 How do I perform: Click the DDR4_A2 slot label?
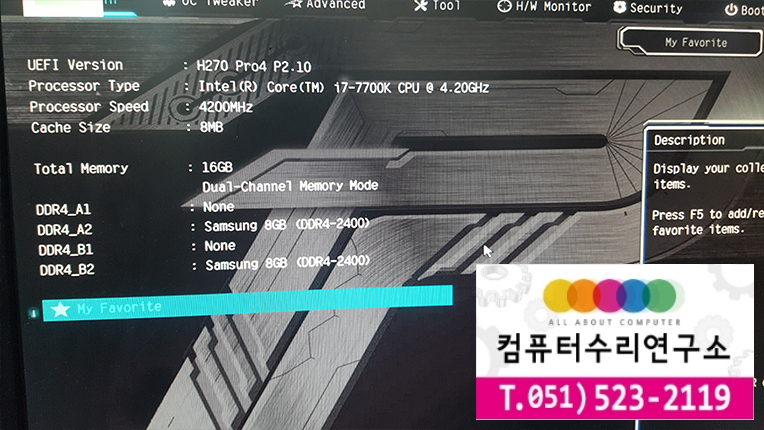click(x=65, y=229)
